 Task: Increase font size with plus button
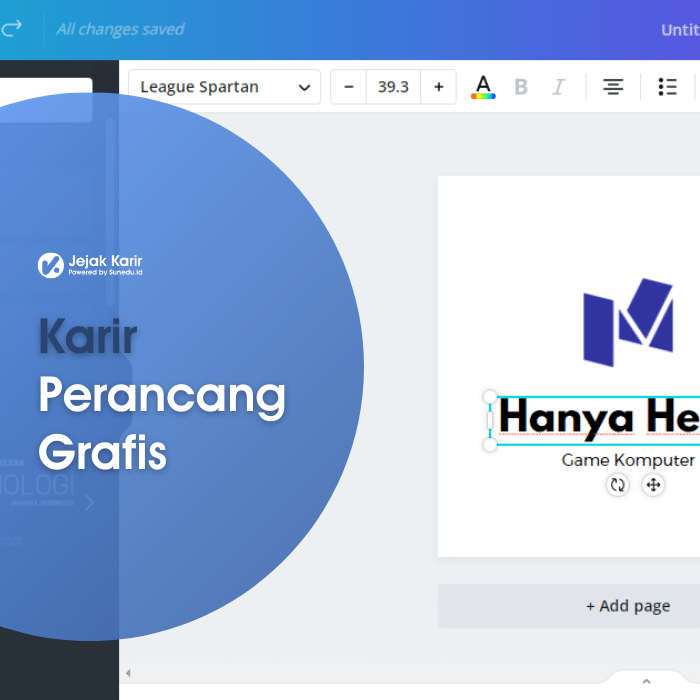pyautogui.click(x=438, y=87)
